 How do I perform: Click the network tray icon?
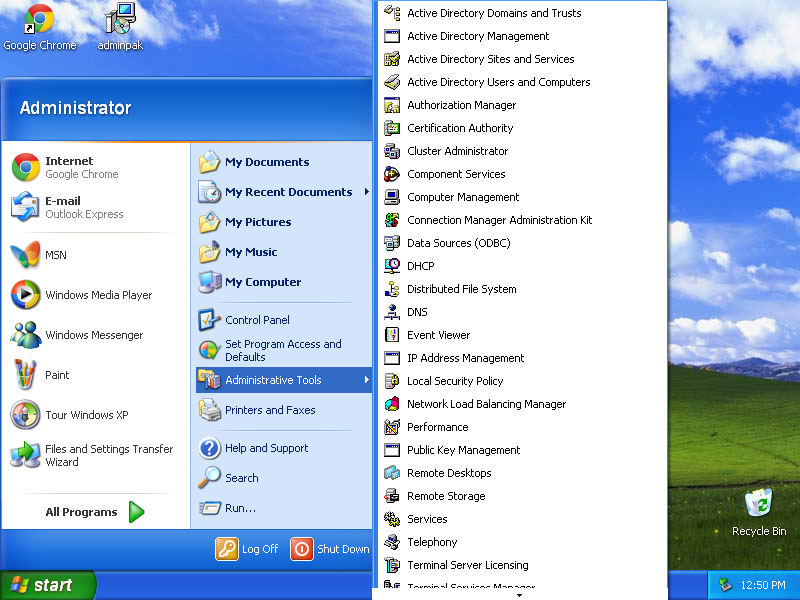coord(724,585)
